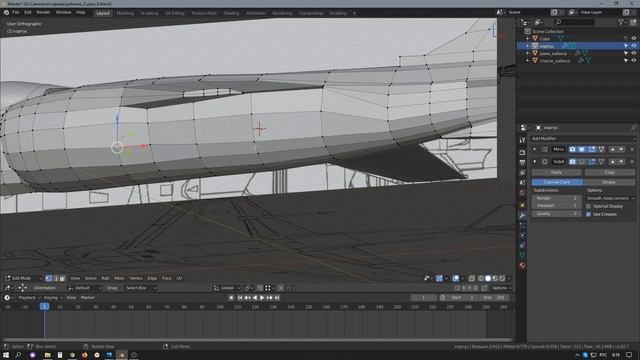640x360 pixels.
Task: Toggle Mirror modifier render camera icon
Action: point(572,149)
